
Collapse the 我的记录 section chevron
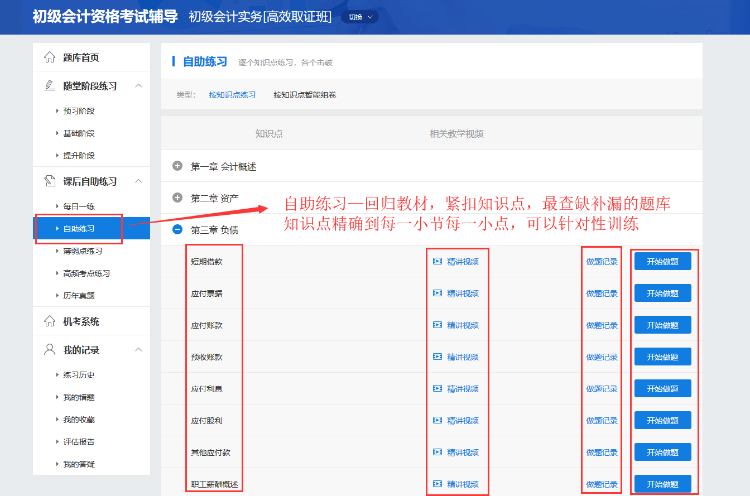[138, 350]
